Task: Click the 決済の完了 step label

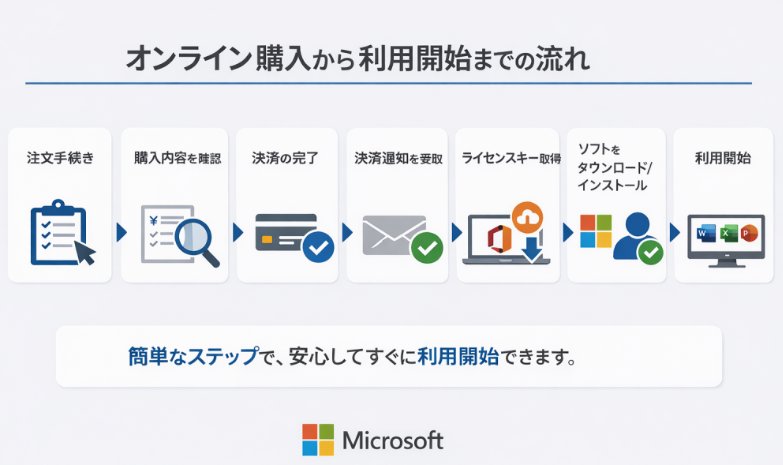Action: coord(285,158)
